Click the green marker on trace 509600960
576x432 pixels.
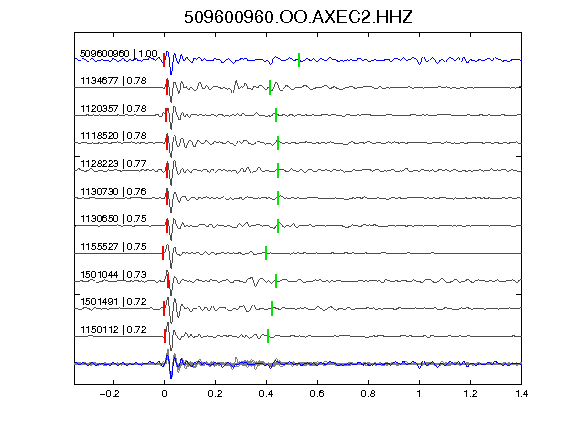pos(299,60)
